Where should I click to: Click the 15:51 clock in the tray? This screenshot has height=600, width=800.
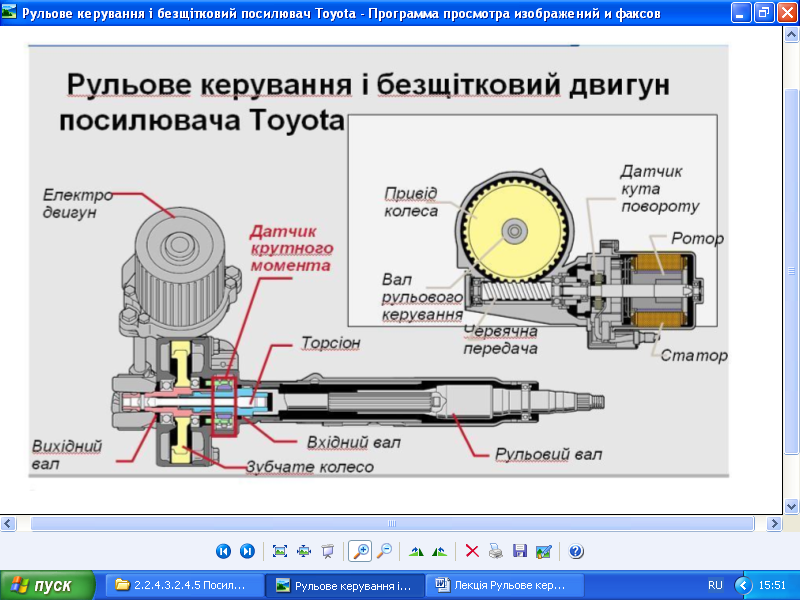click(x=772, y=585)
